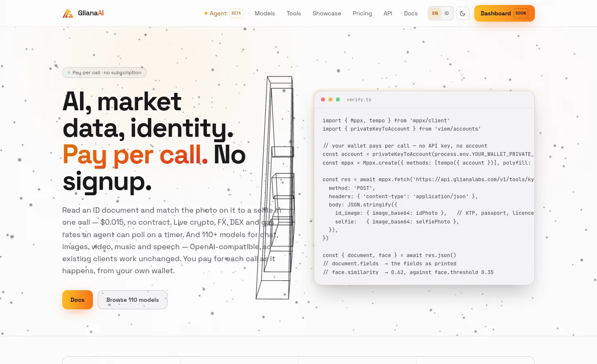Switch to dark mode with moon icon
This screenshot has width=597, height=364.
[463, 13]
